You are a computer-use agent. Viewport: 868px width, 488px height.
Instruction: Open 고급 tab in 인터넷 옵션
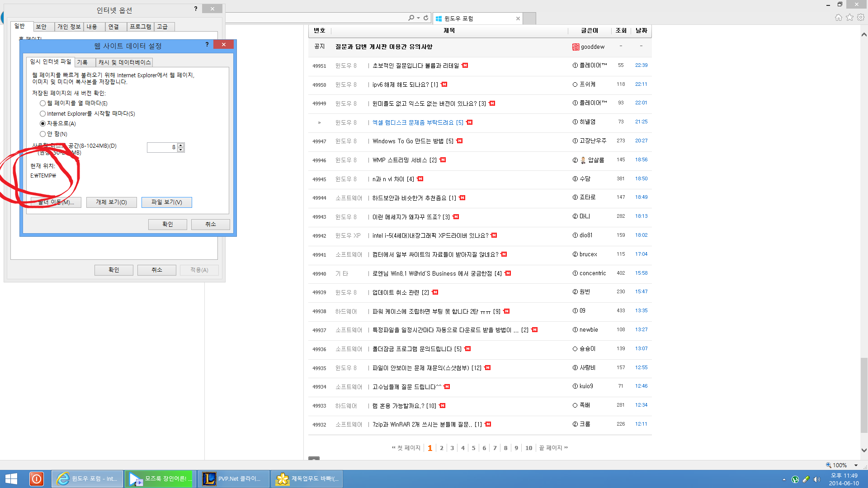[x=164, y=27]
